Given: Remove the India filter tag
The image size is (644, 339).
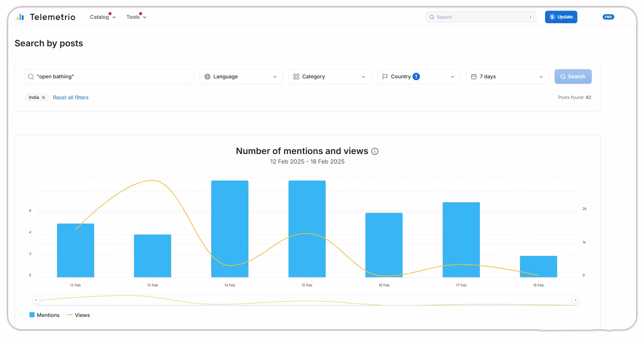Looking at the screenshot, I should tap(43, 97).
